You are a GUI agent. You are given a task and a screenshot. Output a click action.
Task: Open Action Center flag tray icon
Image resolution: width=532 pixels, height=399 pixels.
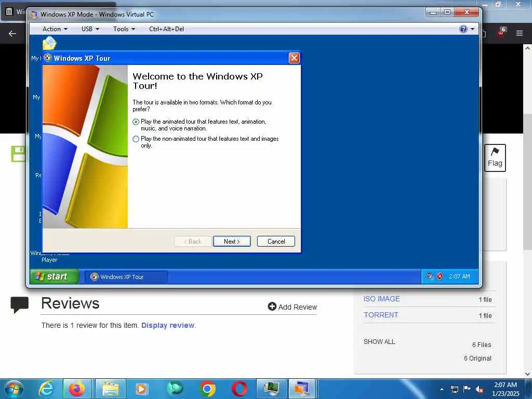467,389
